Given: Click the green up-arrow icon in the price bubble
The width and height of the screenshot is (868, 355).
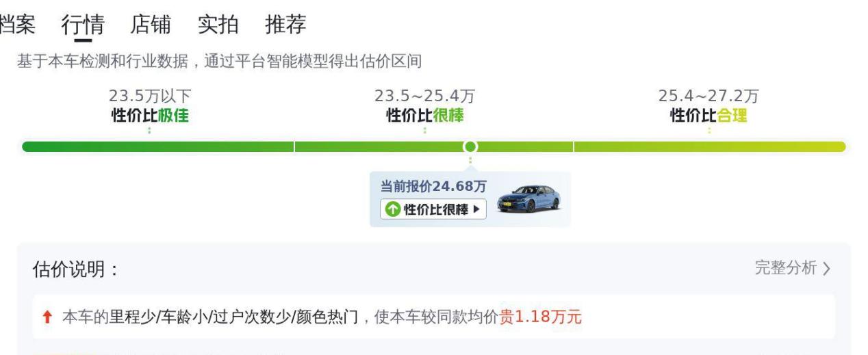Looking at the screenshot, I should (392, 209).
